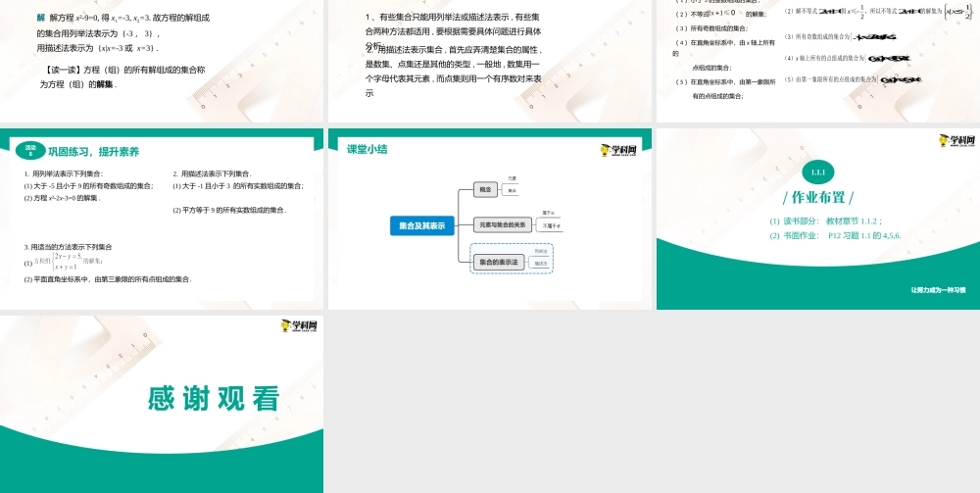Click the 【读一读】 note text

(x=122, y=76)
